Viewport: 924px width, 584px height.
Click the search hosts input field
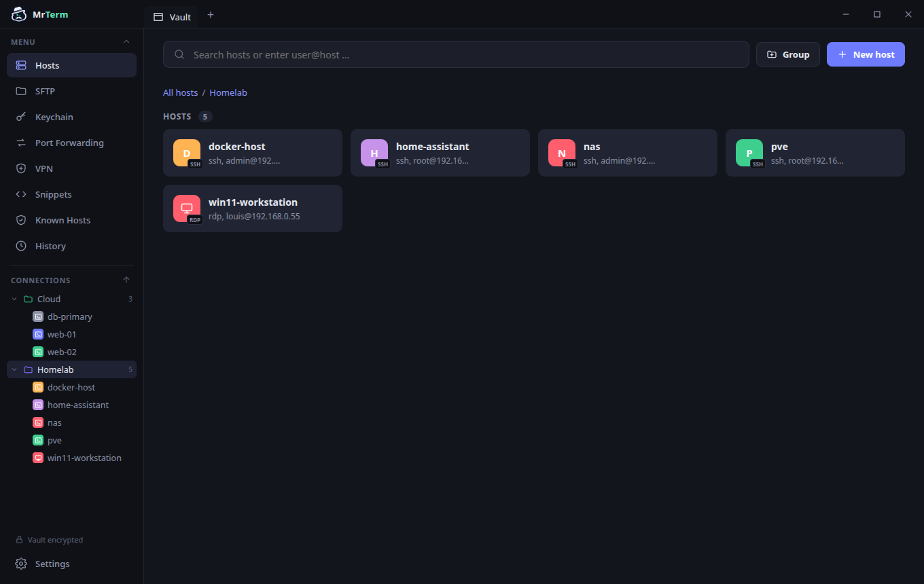(x=456, y=54)
